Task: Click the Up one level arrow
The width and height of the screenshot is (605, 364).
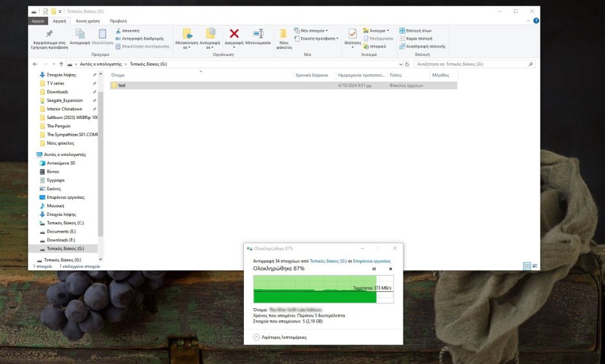Action: click(61, 64)
